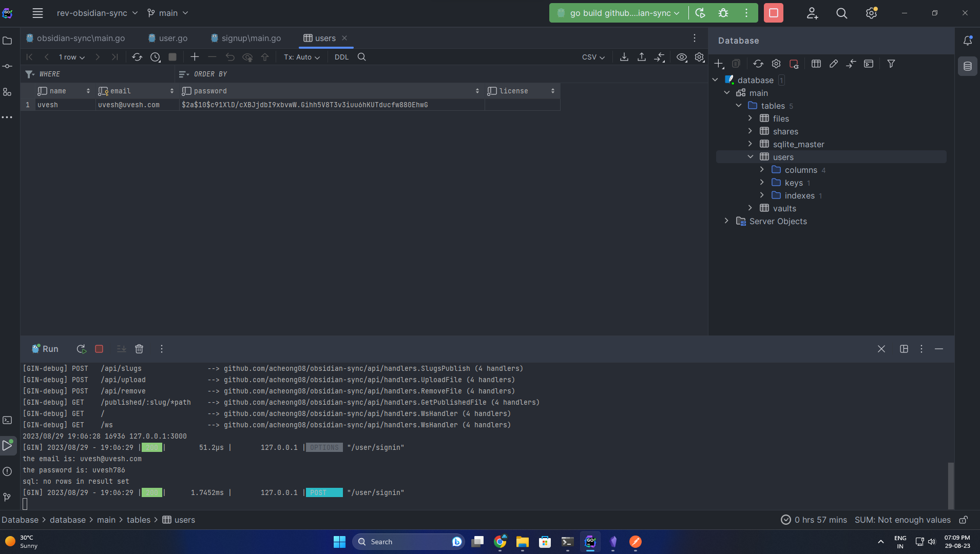980x554 pixels.
Task: Close the users editor tab
Action: [x=345, y=38]
